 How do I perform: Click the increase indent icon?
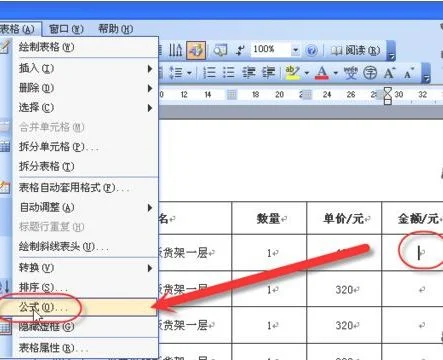(x=268, y=72)
